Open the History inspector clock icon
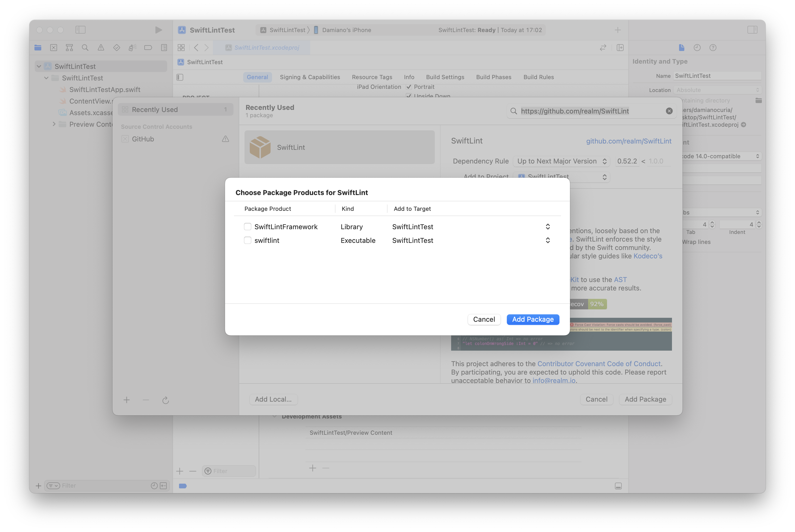Screen dimensions: 795x532 (x=697, y=48)
